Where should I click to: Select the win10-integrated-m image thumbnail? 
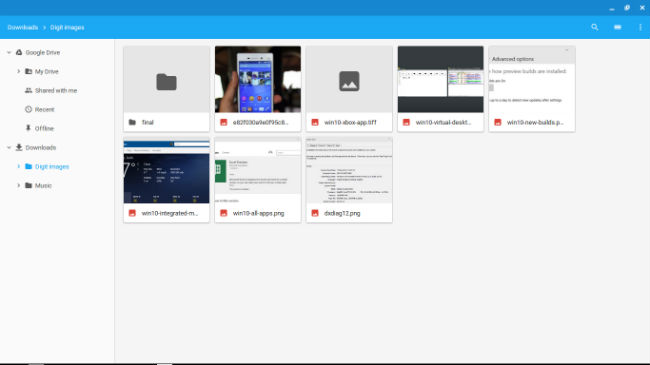coord(166,170)
